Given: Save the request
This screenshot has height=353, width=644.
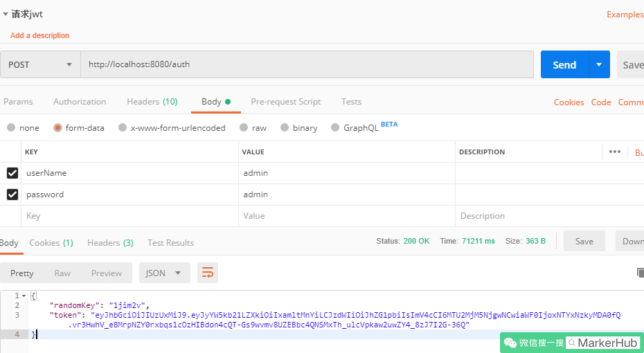Looking at the screenshot, I should (631, 64).
